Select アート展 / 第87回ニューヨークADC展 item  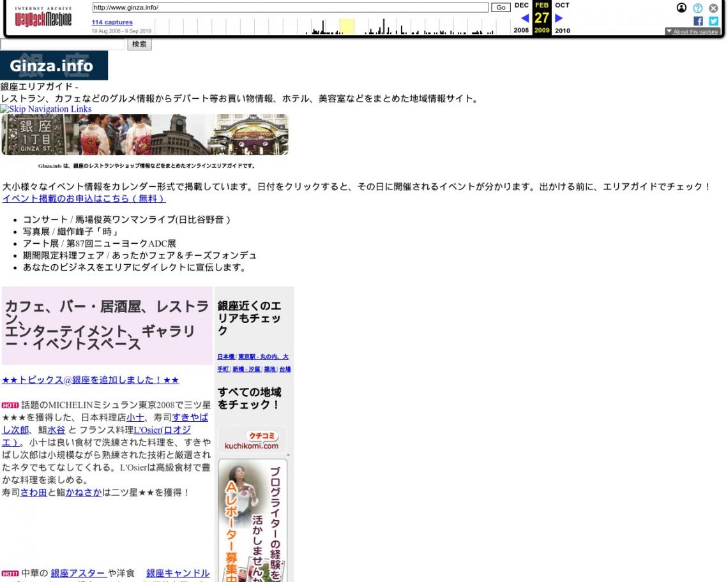[100, 244]
